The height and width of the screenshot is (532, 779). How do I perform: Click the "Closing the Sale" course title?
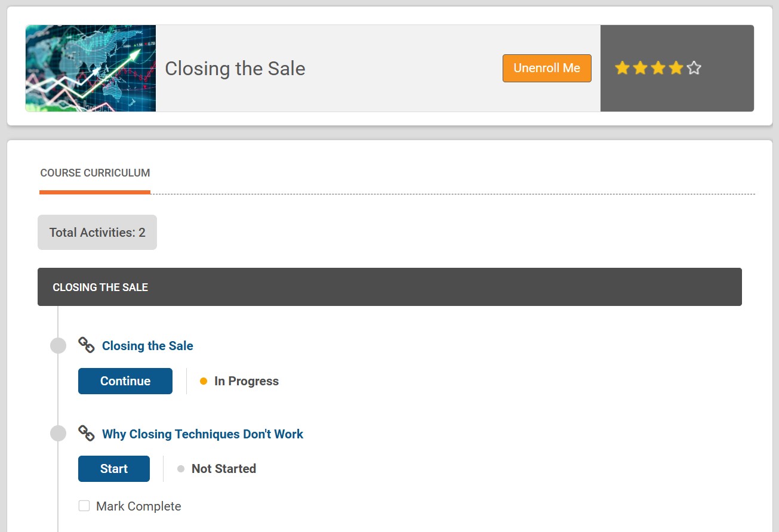pyautogui.click(x=235, y=68)
